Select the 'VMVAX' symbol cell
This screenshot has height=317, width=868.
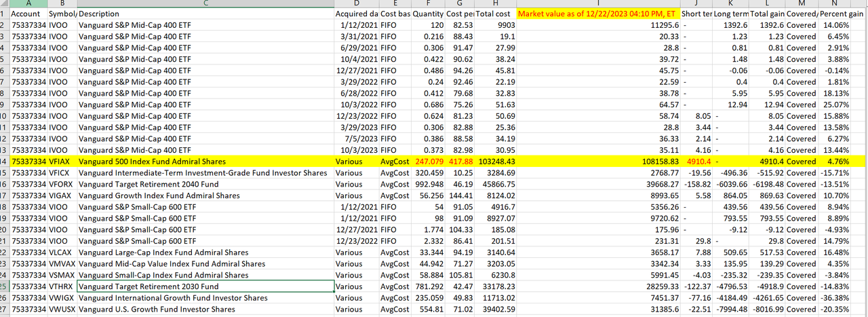62,263
